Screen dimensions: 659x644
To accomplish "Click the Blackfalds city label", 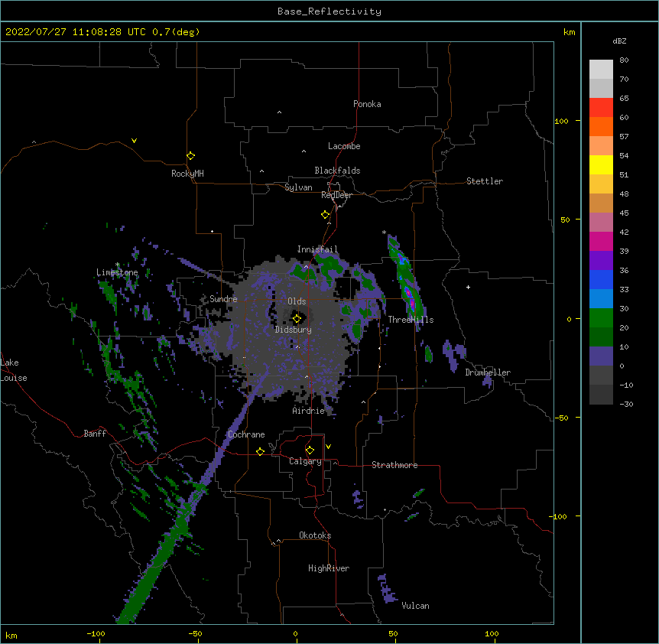I will (337, 171).
